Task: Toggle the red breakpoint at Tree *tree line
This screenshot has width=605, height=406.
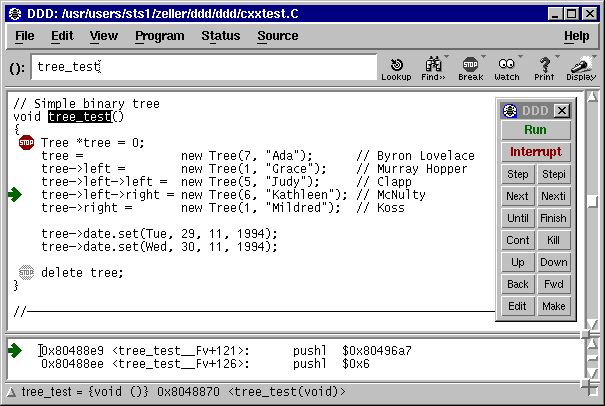Action: click(x=26, y=143)
